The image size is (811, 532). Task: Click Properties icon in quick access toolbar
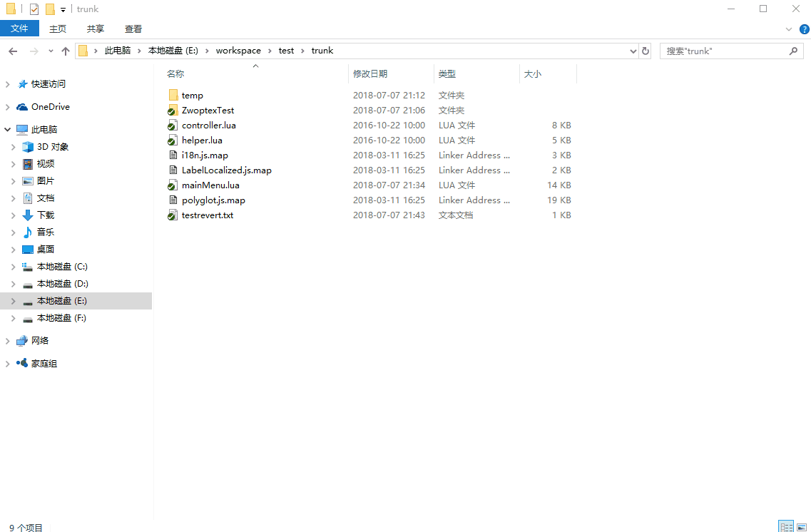coord(34,9)
